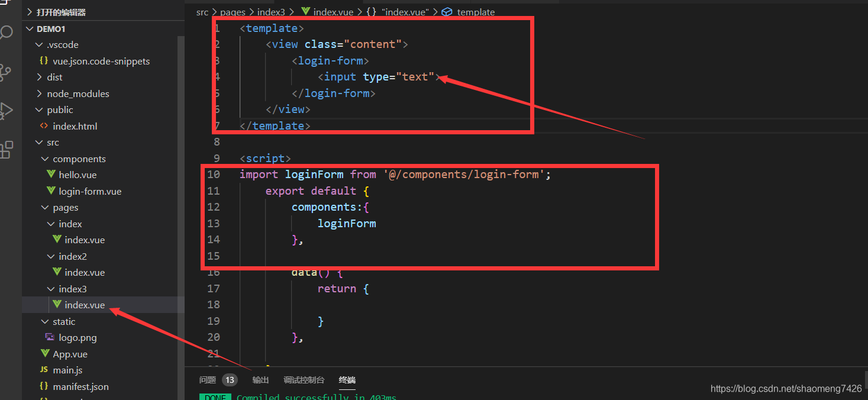Click the template symbol icon in breadcrumb
This screenshot has height=400, width=868.
pyautogui.click(x=447, y=12)
